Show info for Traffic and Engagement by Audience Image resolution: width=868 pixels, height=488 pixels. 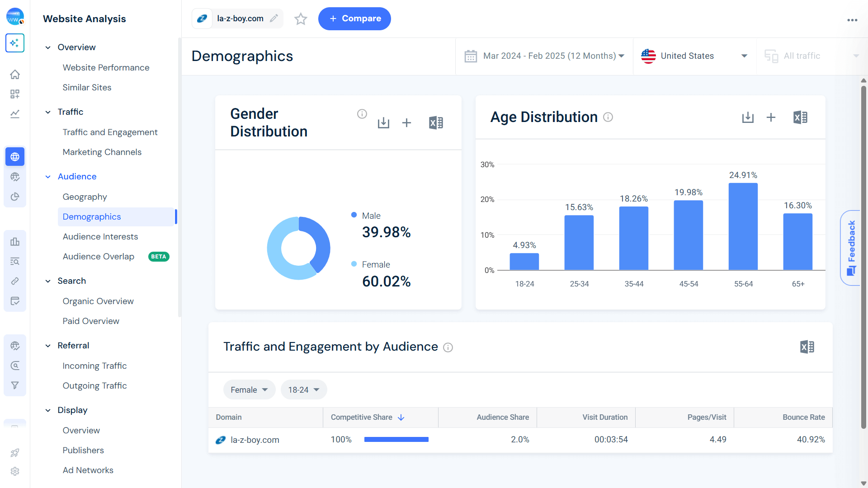[x=448, y=347]
